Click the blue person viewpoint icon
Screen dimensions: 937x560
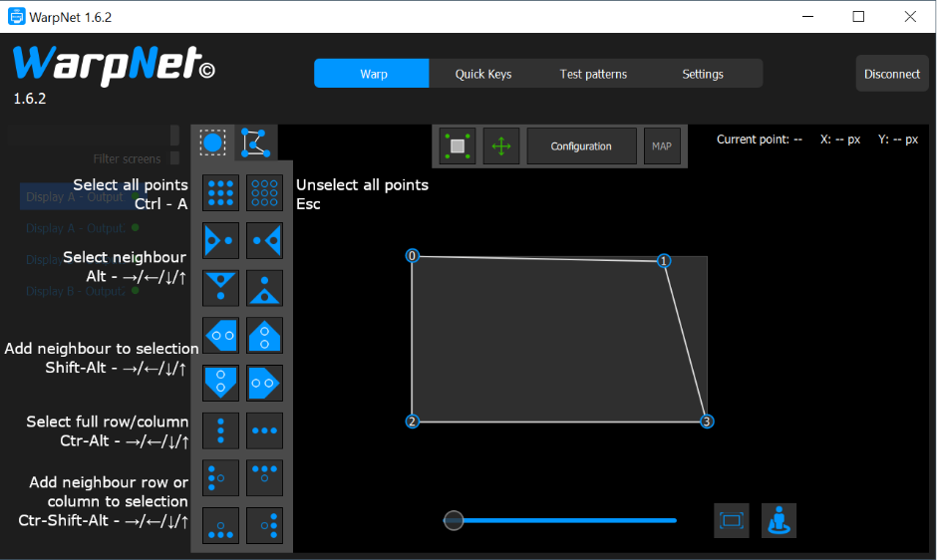point(779,520)
